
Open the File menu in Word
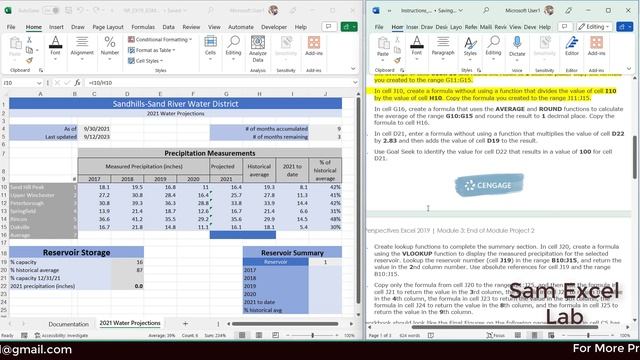pyautogui.click(x=379, y=27)
